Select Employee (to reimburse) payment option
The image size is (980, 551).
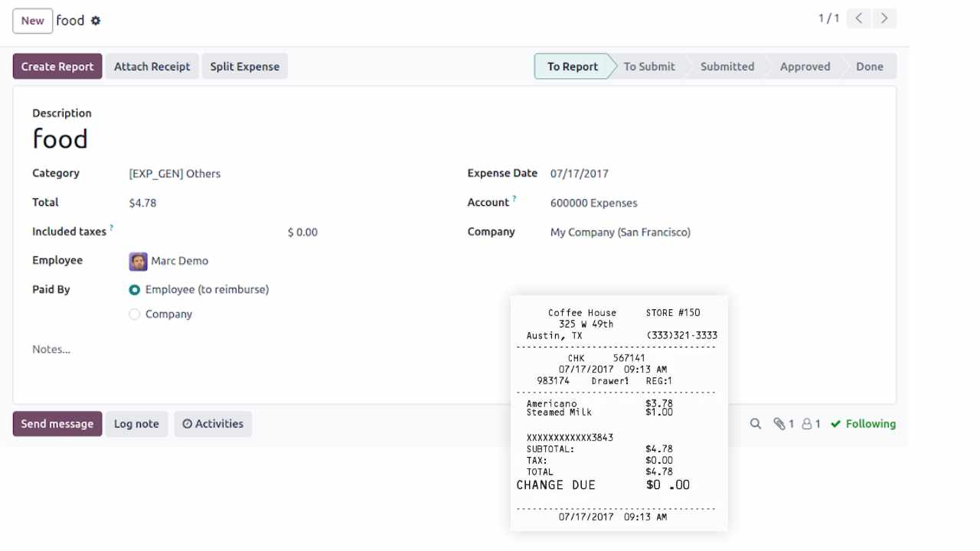134,289
